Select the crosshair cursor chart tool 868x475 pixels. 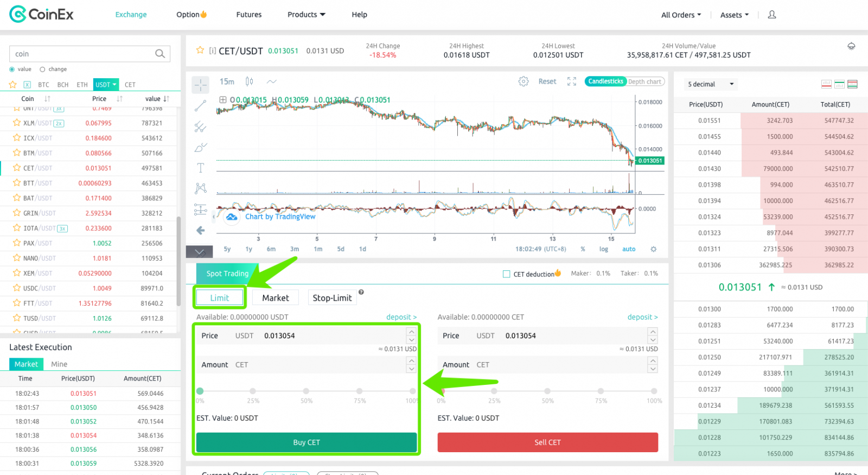(x=201, y=85)
